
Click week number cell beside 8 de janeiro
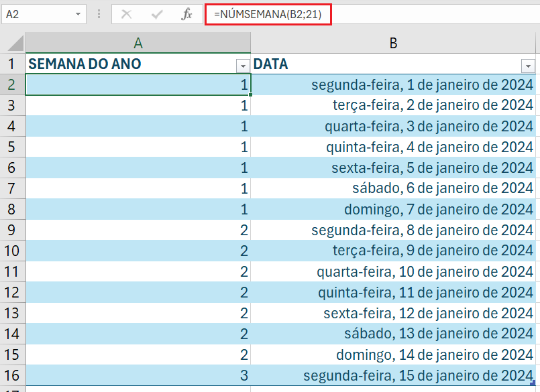coord(138,230)
